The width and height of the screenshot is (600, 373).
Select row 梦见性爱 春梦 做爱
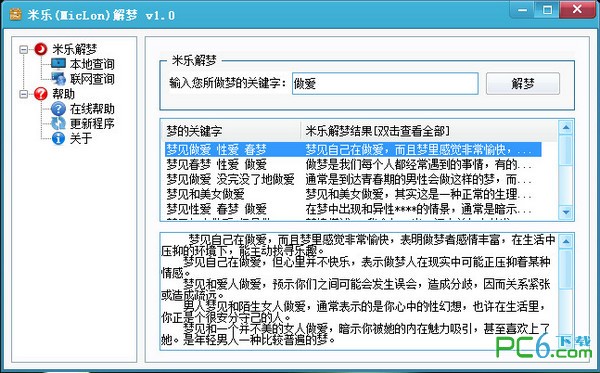click(x=353, y=209)
